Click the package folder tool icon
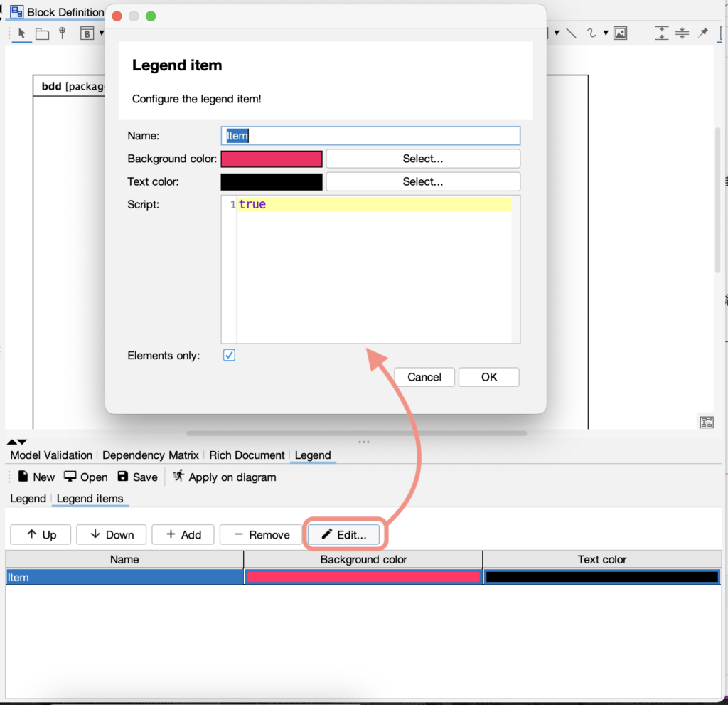Screen dimensions: 728x705 [43, 33]
